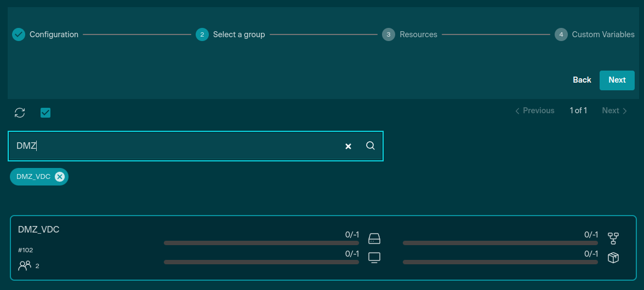Click the refresh list icon
644x290 pixels.
coord(20,113)
